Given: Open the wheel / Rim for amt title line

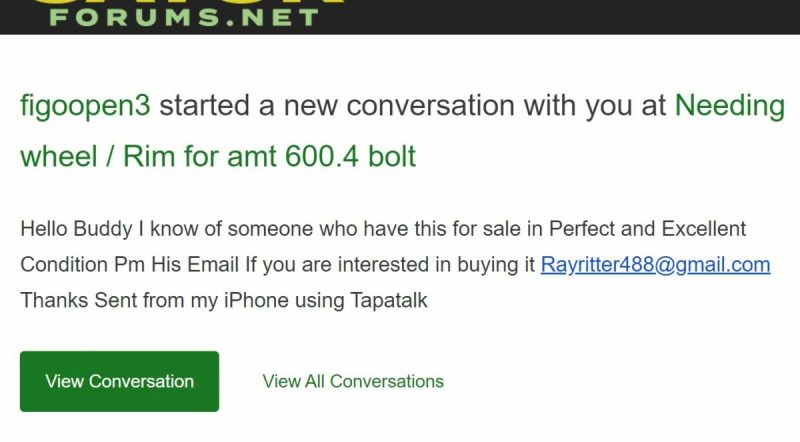Looking at the screenshot, I should pyautogui.click(x=218, y=156).
